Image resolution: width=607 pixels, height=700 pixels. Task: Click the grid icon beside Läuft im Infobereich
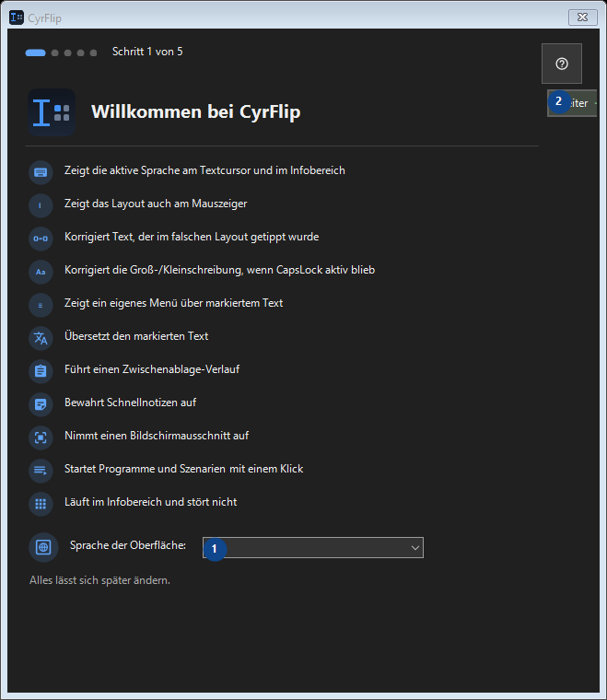coord(41,504)
